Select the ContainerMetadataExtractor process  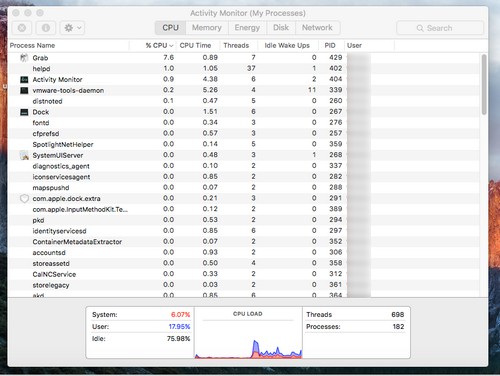coord(244,242)
